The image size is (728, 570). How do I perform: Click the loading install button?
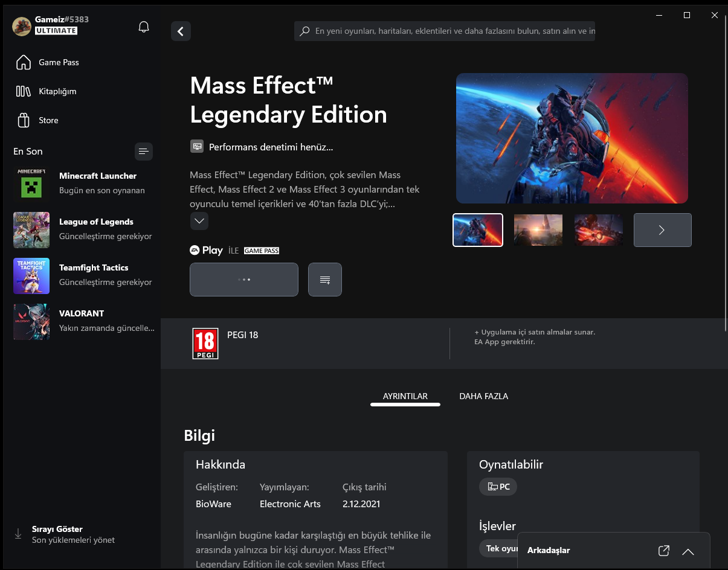244,280
